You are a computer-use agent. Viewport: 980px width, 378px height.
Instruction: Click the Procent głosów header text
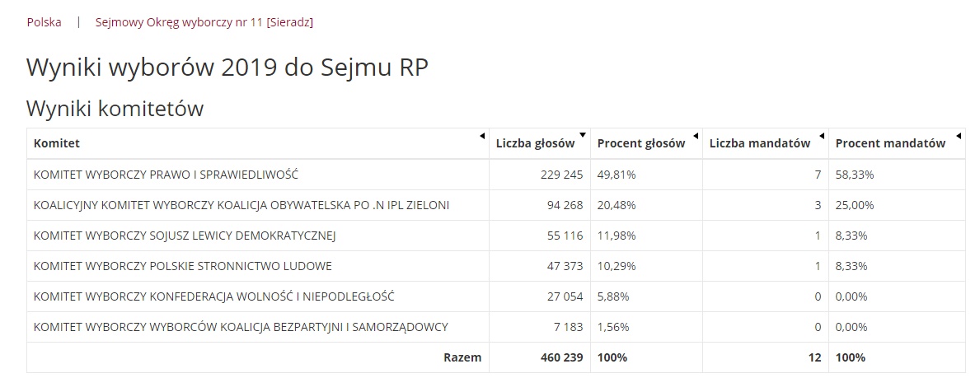tap(641, 143)
